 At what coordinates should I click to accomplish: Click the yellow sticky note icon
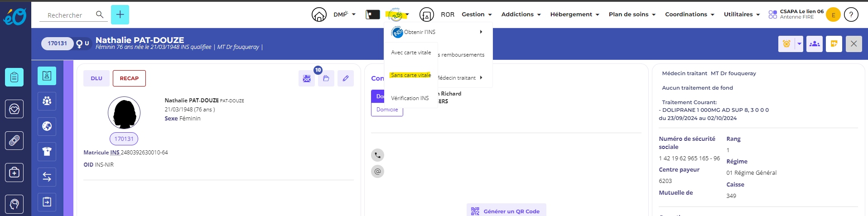(x=834, y=44)
